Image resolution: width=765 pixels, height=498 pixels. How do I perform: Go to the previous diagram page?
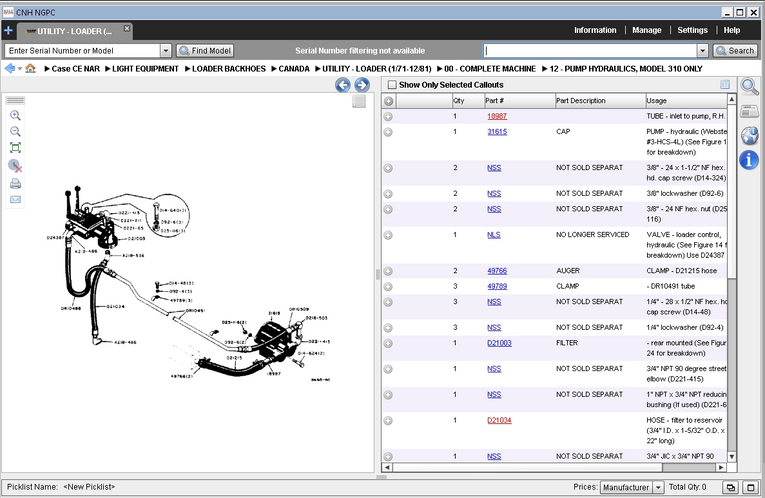[343, 85]
